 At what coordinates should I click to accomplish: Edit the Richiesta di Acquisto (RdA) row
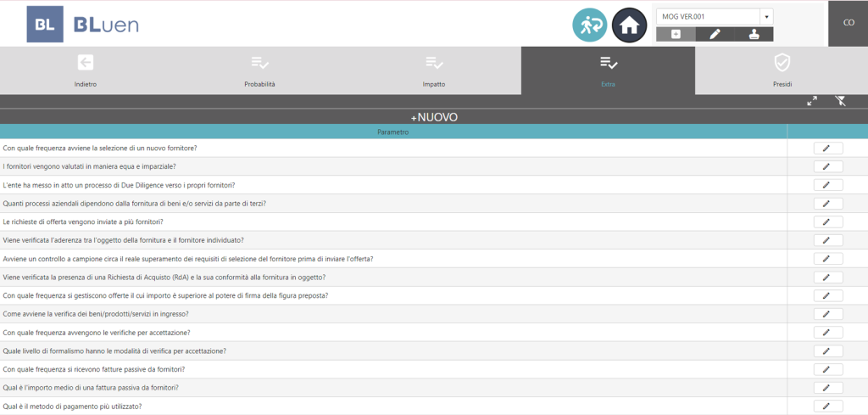coord(828,277)
